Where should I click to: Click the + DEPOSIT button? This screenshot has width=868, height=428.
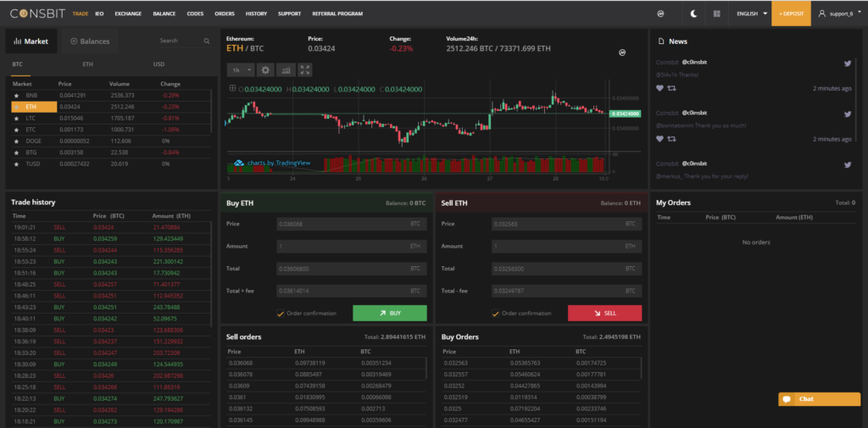click(791, 14)
